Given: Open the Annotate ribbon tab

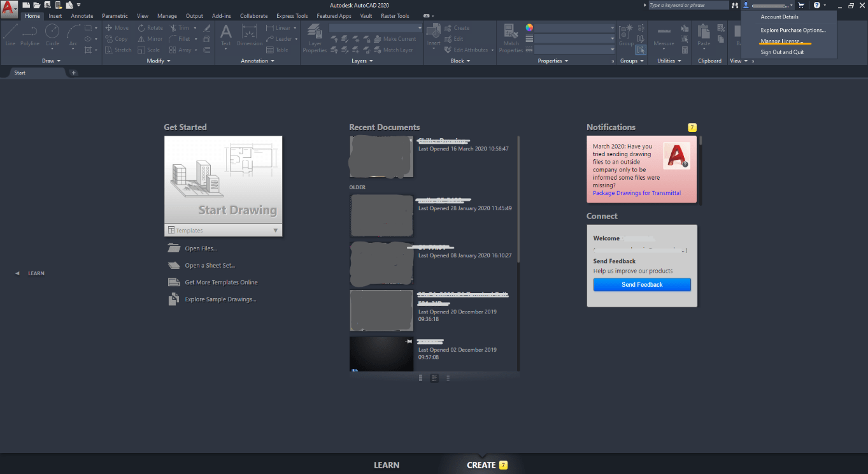Looking at the screenshot, I should 82,16.
